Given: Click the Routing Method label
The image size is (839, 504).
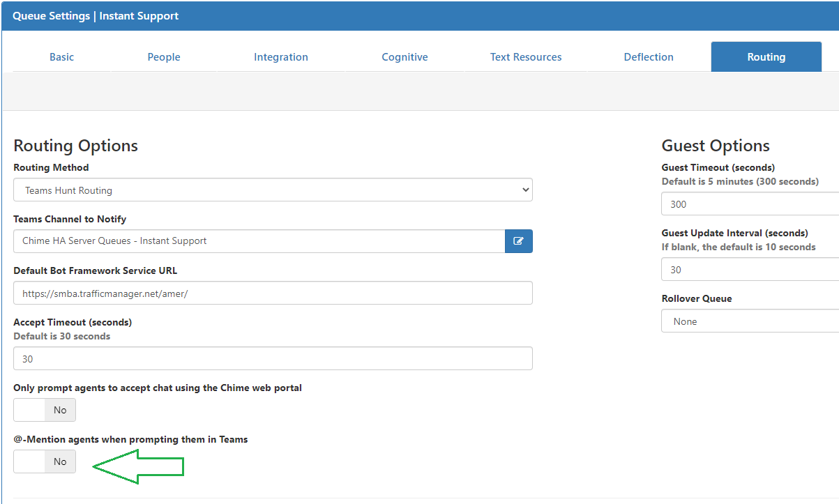Looking at the screenshot, I should (51, 167).
